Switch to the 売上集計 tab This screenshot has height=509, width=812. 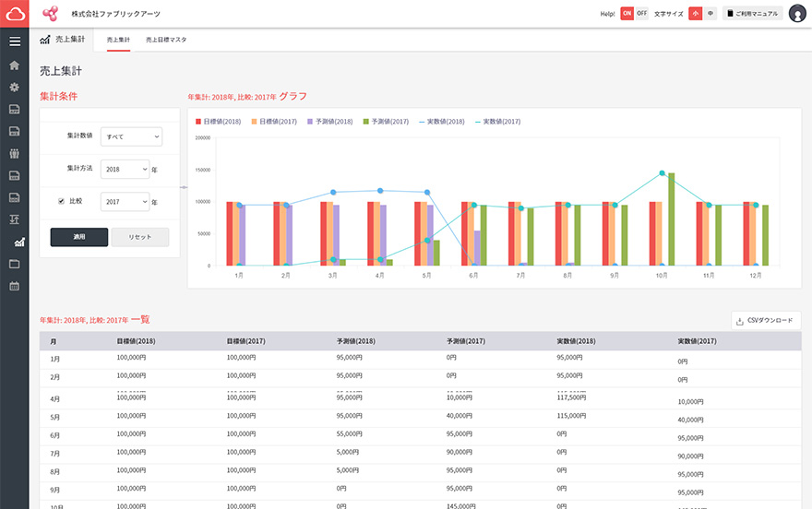(x=118, y=40)
